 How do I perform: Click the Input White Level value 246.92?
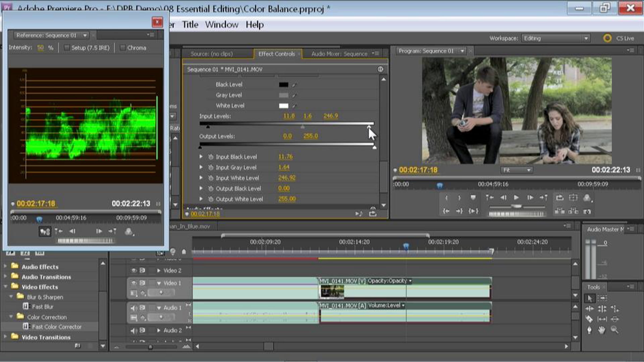(287, 178)
